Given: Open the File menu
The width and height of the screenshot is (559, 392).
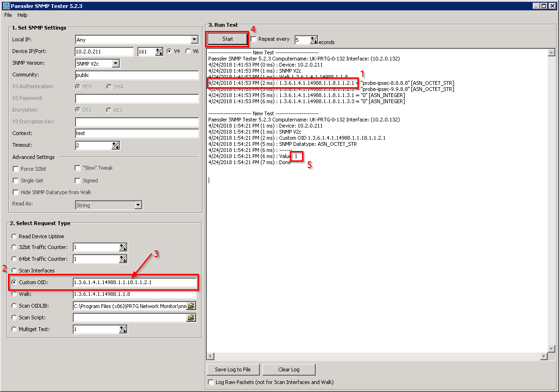Looking at the screenshot, I should tap(8, 15).
